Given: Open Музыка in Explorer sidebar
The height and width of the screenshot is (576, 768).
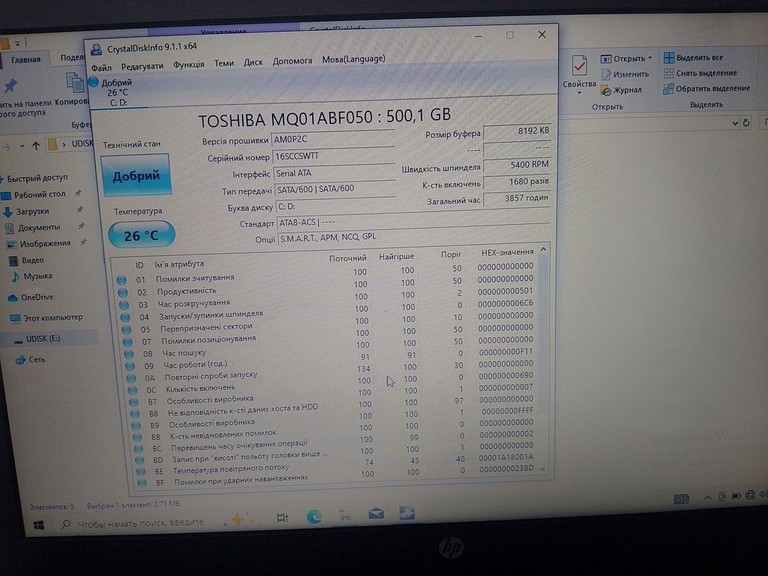Looking at the screenshot, I should click(31, 276).
